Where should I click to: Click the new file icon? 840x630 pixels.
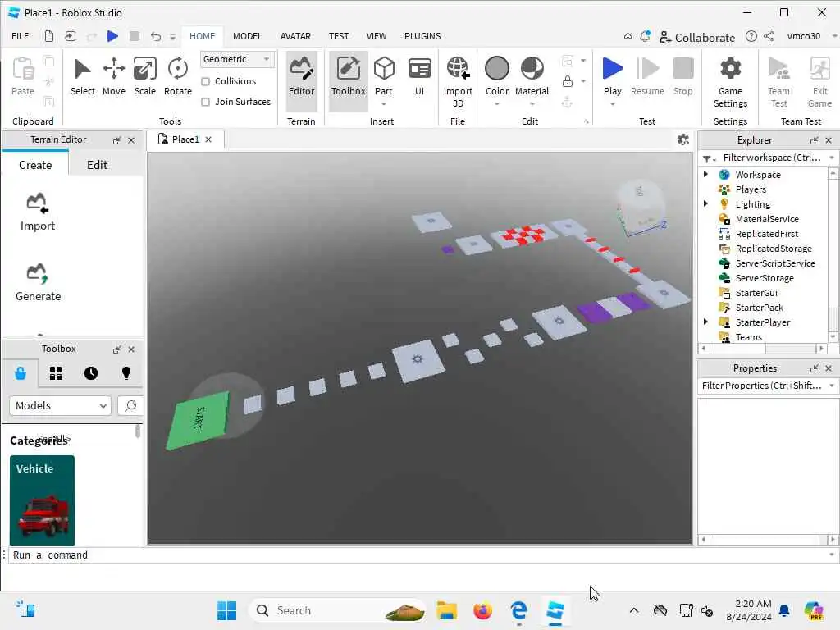48,36
